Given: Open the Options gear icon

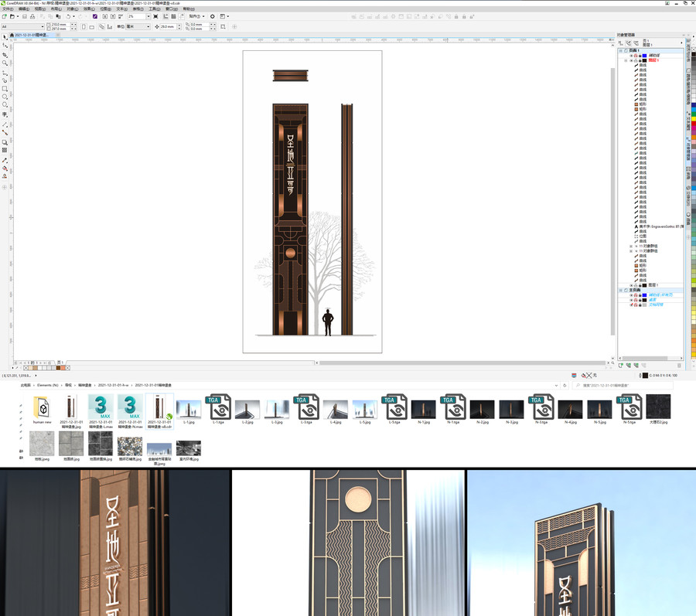Looking at the screenshot, I should point(212,16).
